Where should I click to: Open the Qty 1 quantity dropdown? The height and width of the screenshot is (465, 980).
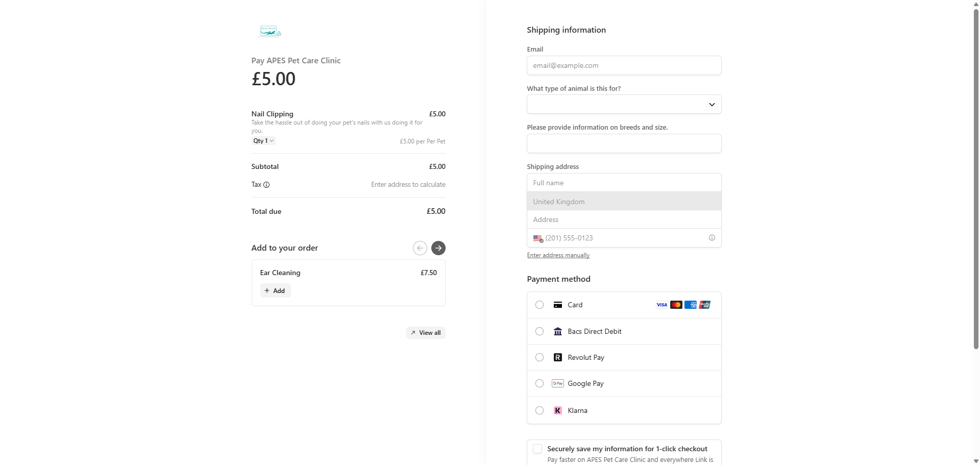pyautogui.click(x=263, y=141)
